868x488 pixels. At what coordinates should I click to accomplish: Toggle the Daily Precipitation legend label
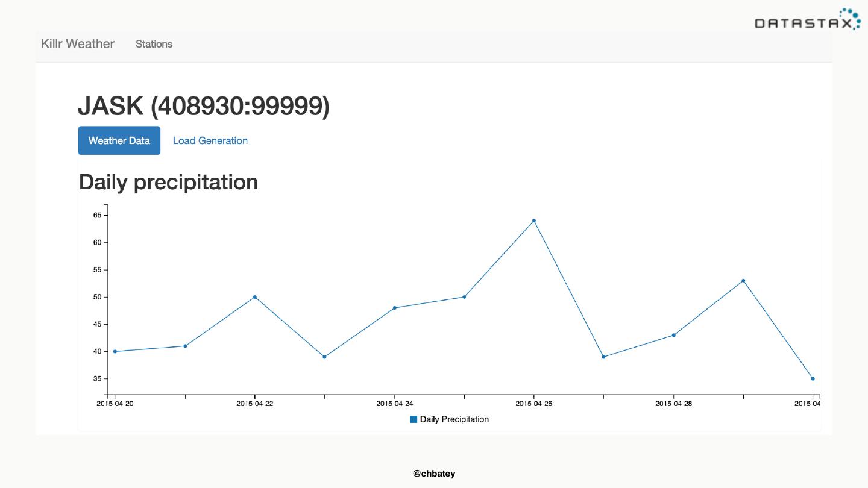pyautogui.click(x=454, y=419)
